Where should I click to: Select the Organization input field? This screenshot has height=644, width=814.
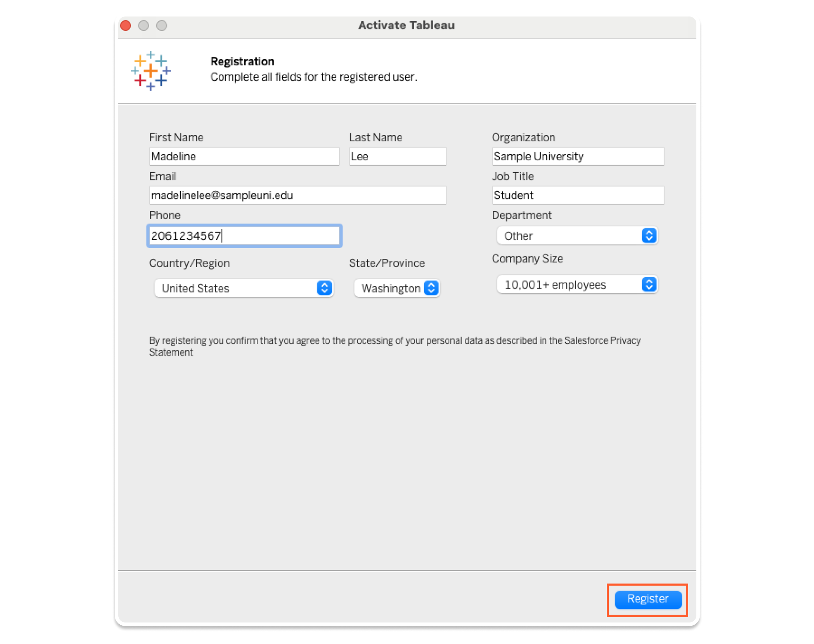576,156
